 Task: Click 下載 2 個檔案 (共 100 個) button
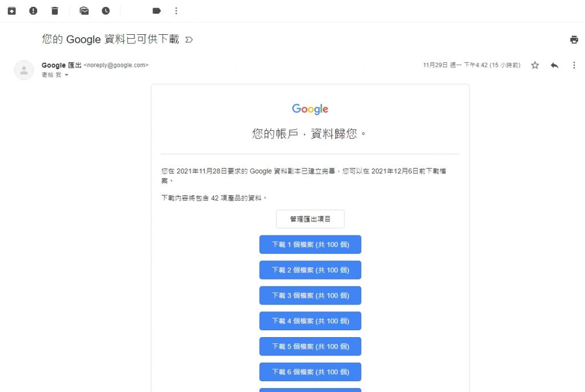coord(310,270)
